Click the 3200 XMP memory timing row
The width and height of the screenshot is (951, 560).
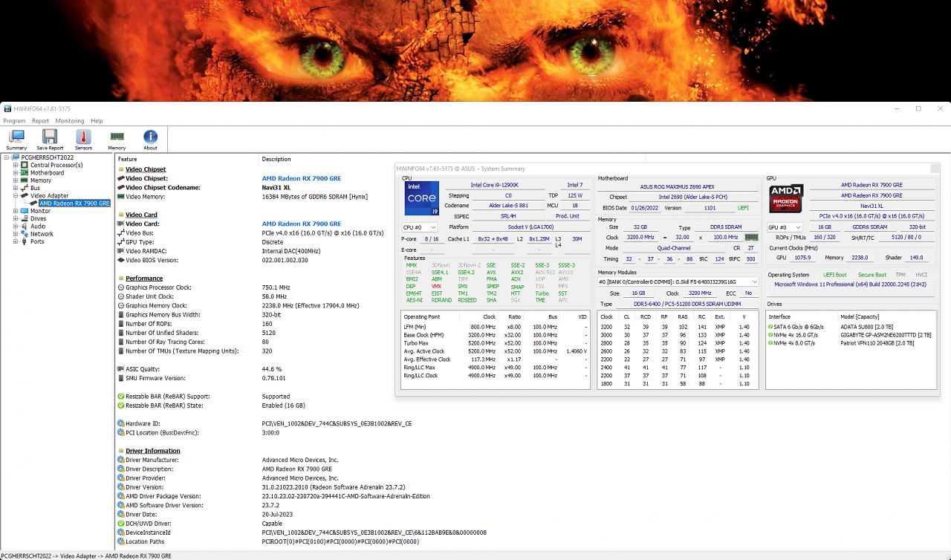pyautogui.click(x=678, y=327)
